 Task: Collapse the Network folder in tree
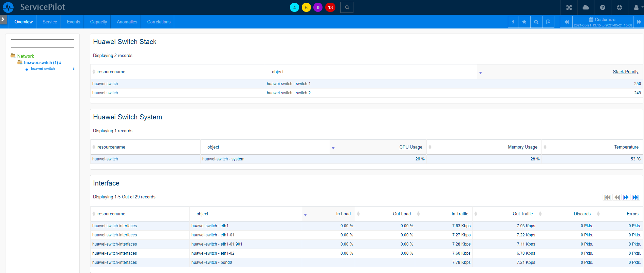[13, 56]
